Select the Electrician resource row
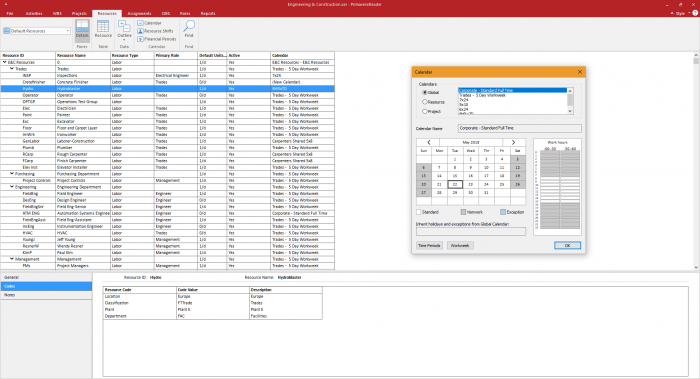The image size is (700, 379). click(167, 108)
